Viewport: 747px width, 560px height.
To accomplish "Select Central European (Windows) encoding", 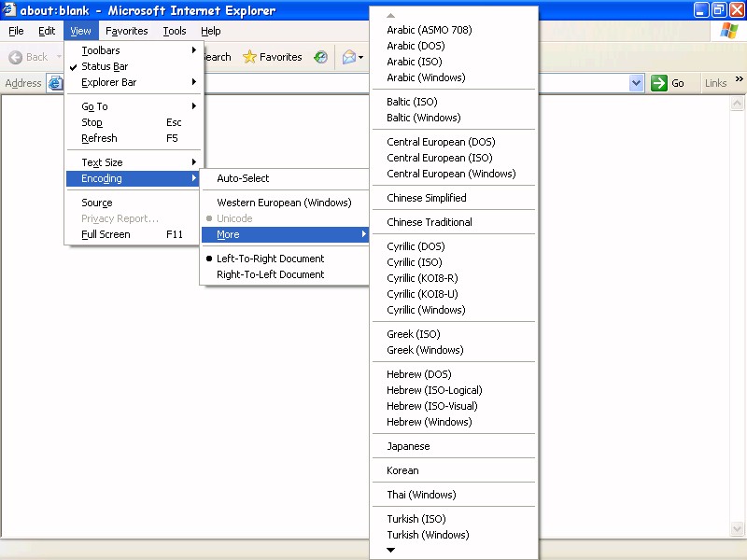I will click(454, 174).
